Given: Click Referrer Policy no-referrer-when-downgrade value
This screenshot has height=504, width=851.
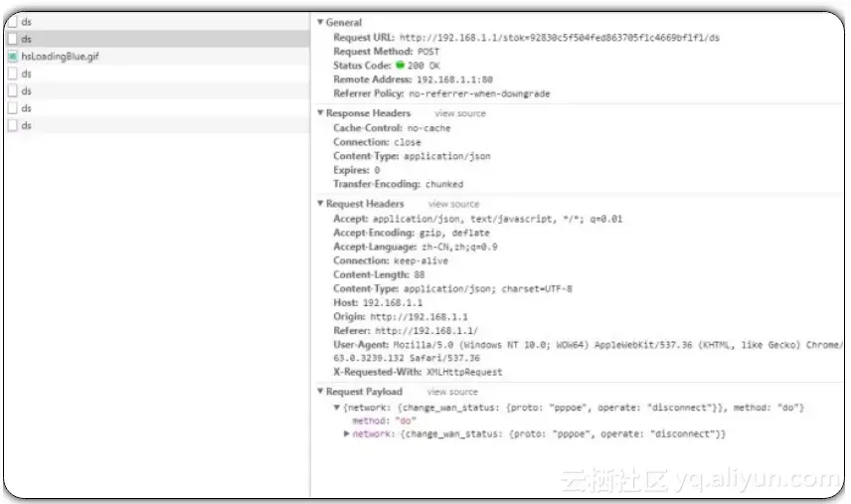Looking at the screenshot, I should point(479,93).
